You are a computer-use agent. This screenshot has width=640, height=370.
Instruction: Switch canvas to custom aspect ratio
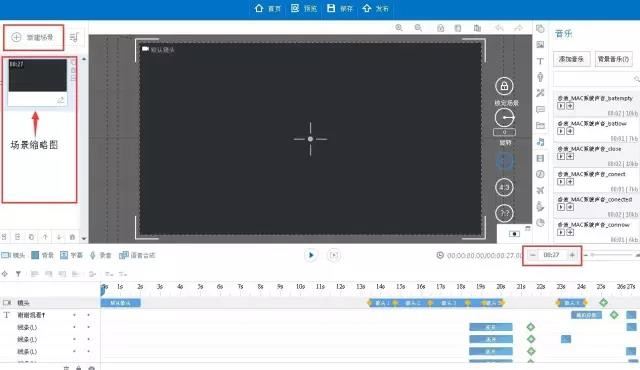(x=504, y=213)
